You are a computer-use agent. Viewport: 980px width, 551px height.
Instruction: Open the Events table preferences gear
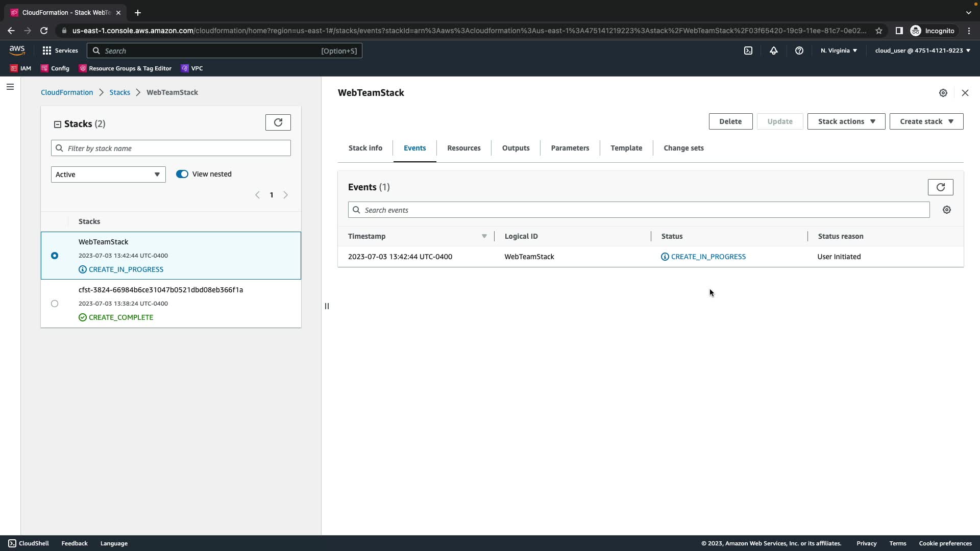click(946, 210)
